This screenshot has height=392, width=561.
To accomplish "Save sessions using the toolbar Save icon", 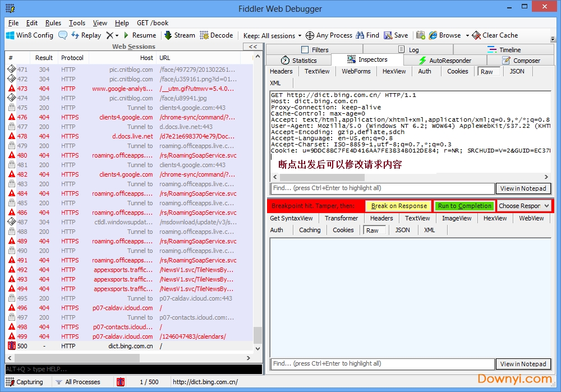I will click(396, 35).
